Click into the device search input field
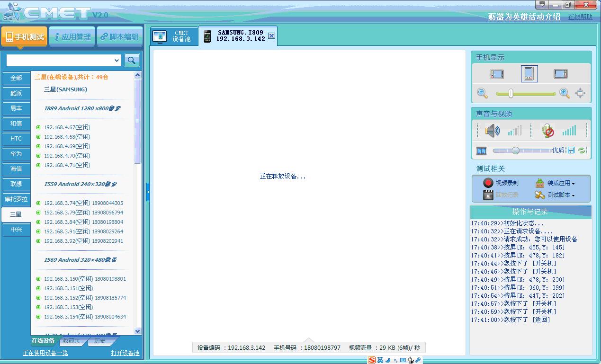The width and height of the screenshot is (601, 364). tap(60, 60)
